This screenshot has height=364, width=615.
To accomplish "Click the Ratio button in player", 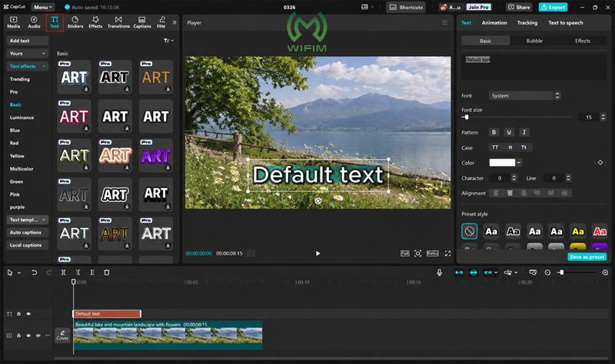I will 432,253.
